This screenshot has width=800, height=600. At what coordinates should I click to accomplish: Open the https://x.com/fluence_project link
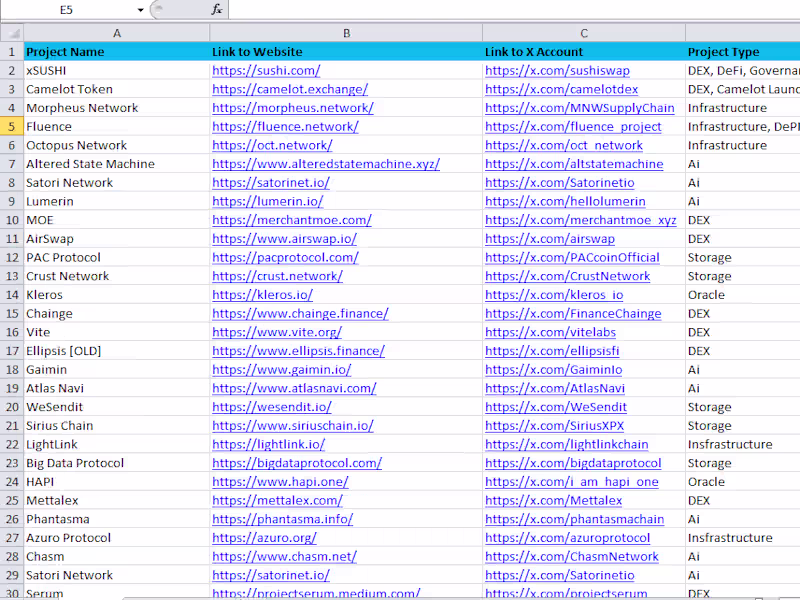[573, 127]
